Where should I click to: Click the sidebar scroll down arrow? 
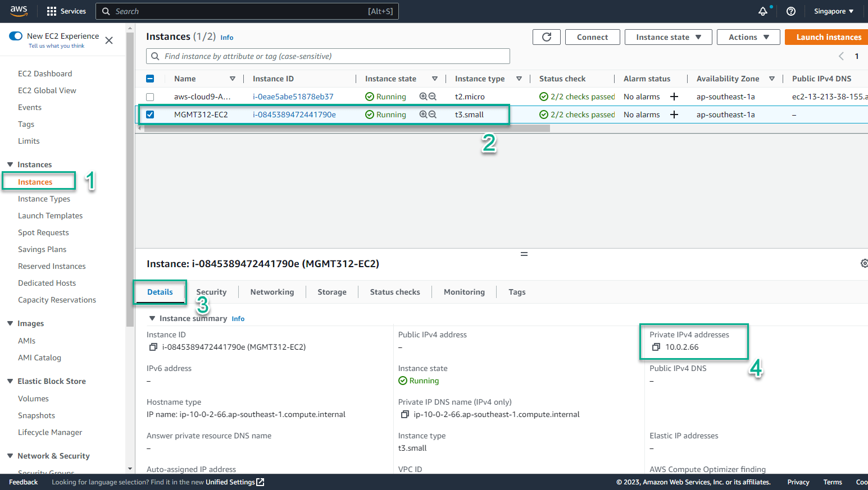click(x=130, y=469)
